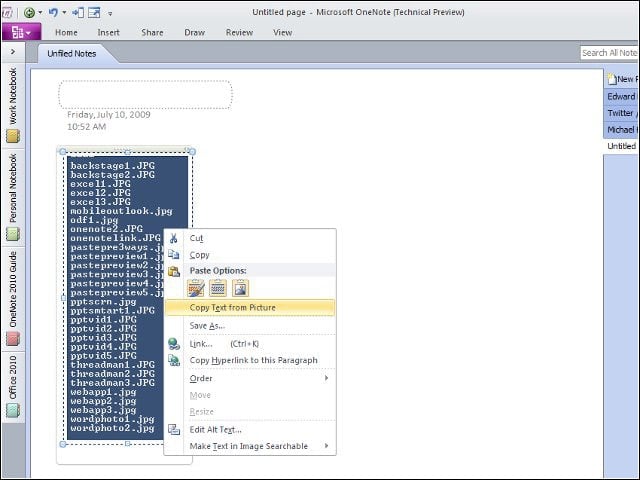Open the View ribbon tab
The image size is (640, 480).
pyautogui.click(x=282, y=32)
